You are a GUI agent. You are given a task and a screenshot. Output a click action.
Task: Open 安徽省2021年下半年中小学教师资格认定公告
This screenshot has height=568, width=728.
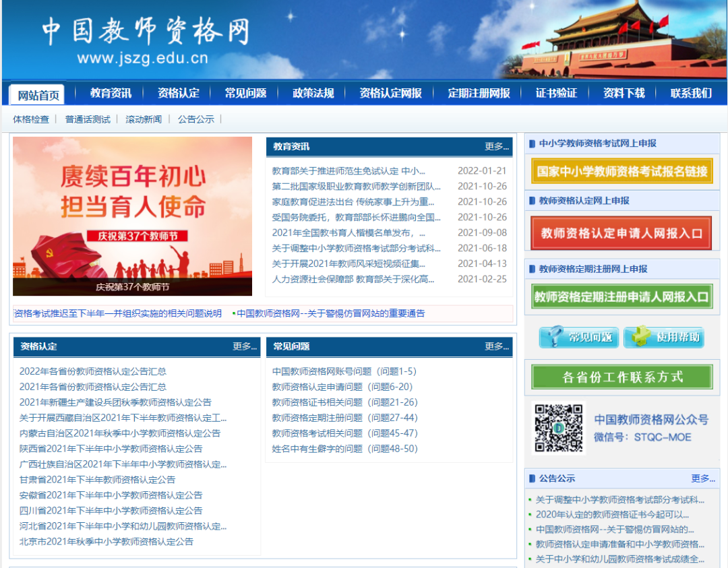click(x=111, y=495)
